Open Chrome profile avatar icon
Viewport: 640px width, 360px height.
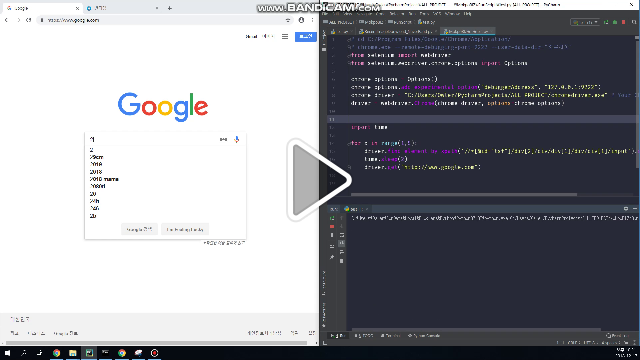[x=301, y=20]
